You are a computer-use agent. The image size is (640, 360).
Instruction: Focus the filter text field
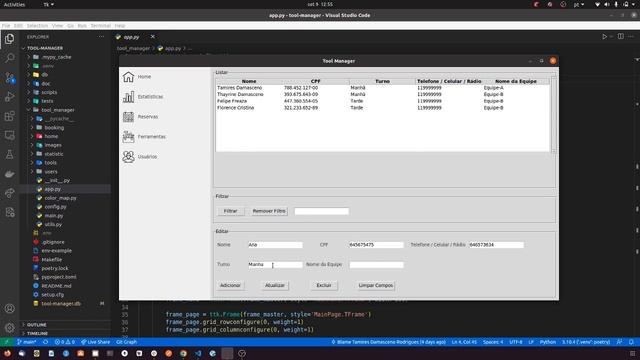point(322,211)
